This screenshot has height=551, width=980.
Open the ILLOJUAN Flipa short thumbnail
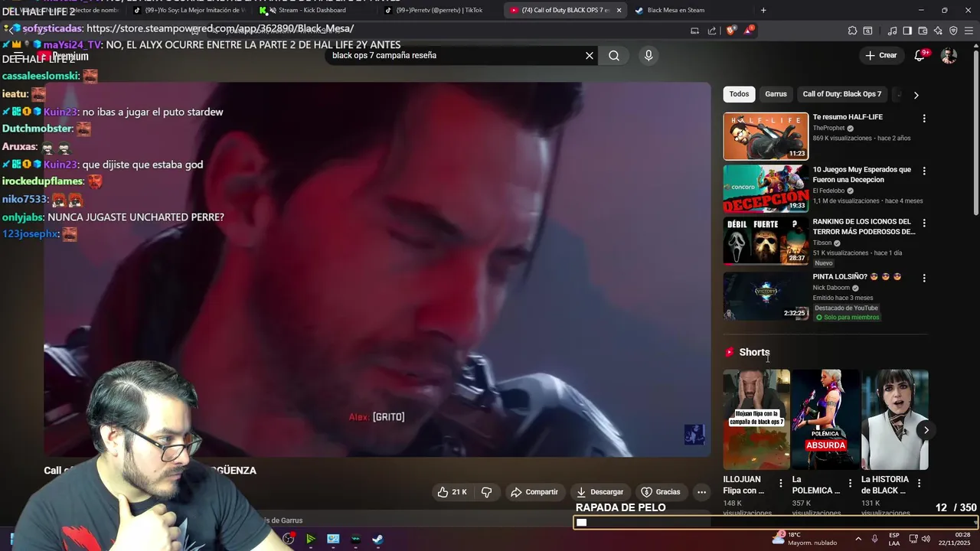tap(756, 419)
